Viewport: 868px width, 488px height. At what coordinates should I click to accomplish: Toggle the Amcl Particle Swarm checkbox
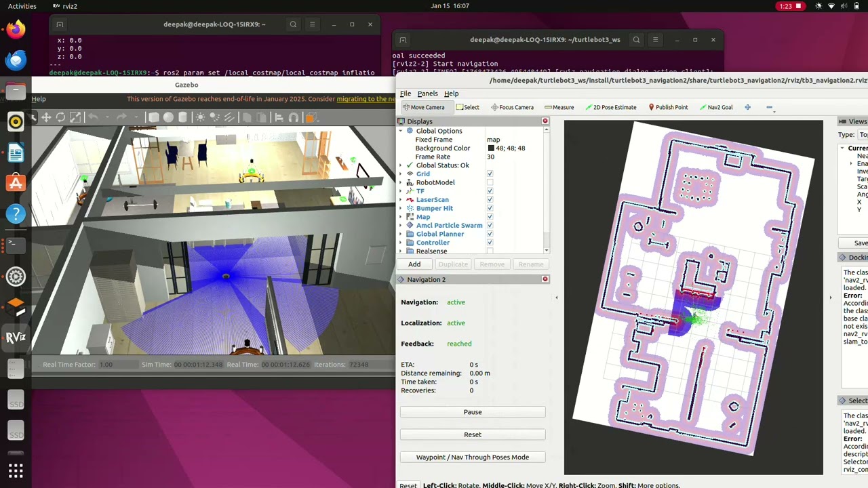(x=490, y=225)
